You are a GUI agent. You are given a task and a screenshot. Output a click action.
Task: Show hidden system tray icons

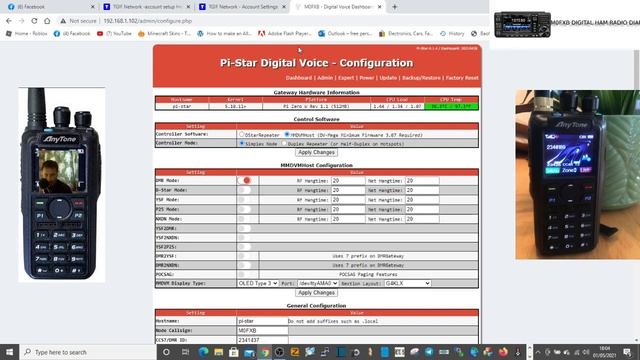pyautogui.click(x=538, y=352)
